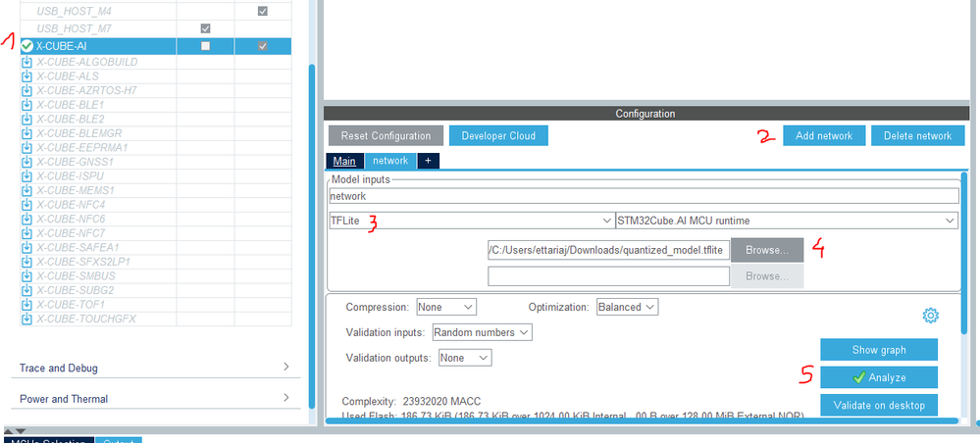This screenshot has height=443, width=980.
Task: Click download icon next to X-CUBE-SAFEA1
Action: click(26, 247)
